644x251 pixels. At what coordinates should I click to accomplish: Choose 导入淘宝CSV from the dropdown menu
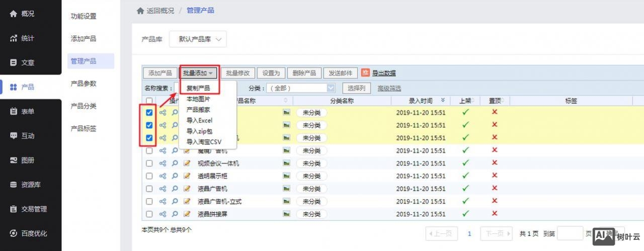point(203,142)
